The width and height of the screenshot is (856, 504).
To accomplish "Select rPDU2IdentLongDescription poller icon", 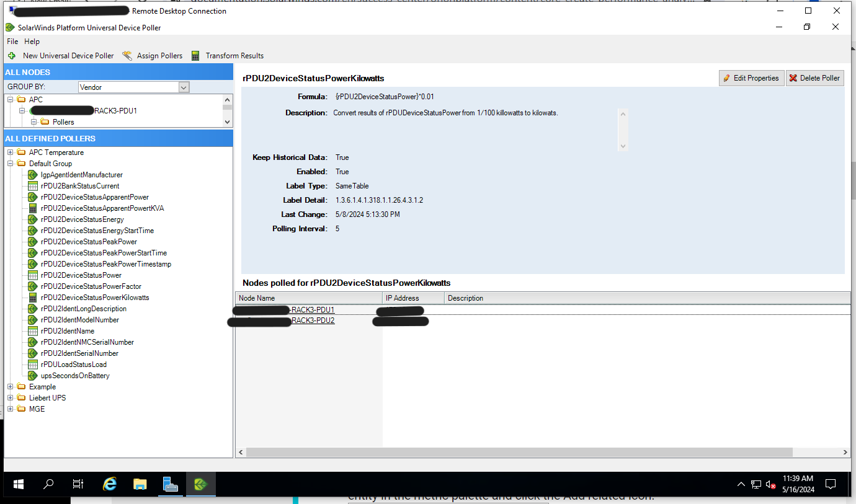I will pos(33,309).
